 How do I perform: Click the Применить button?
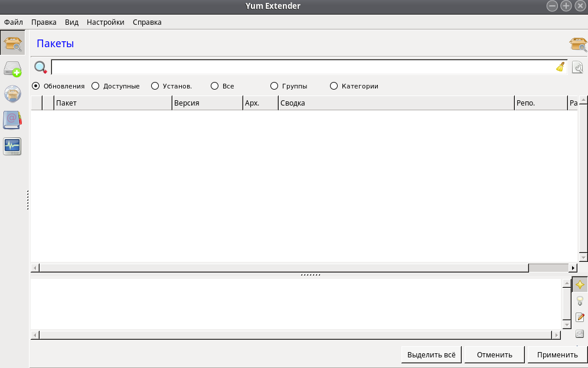(557, 354)
